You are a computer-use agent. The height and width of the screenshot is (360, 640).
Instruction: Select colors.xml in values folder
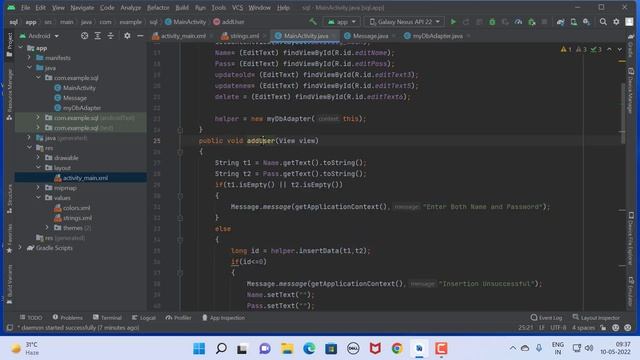point(76,208)
